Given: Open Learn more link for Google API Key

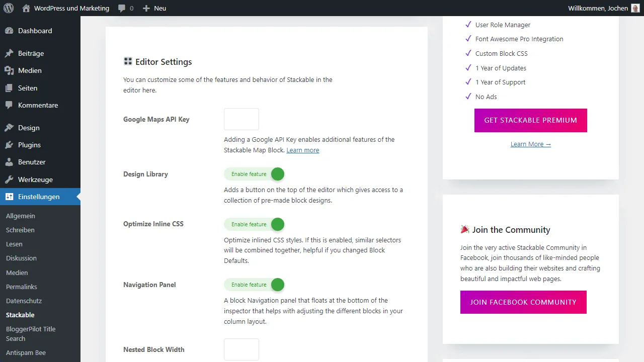Looking at the screenshot, I should [303, 150].
